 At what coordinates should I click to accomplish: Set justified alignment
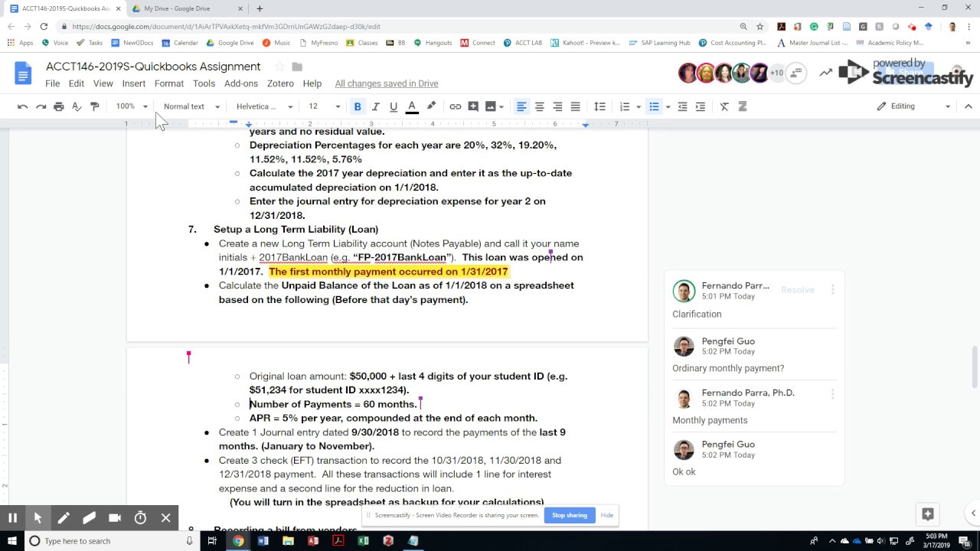tap(576, 106)
